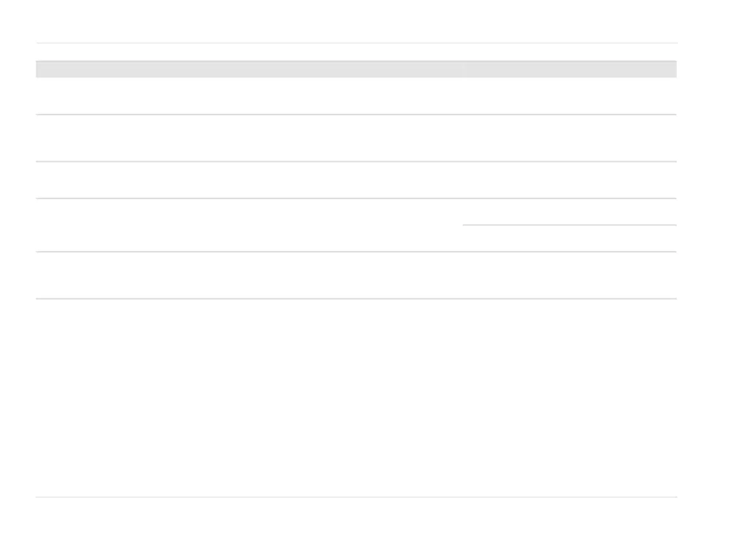Click the lower split cell in the fourth row
The width and height of the screenshot is (756, 533).
pos(569,238)
